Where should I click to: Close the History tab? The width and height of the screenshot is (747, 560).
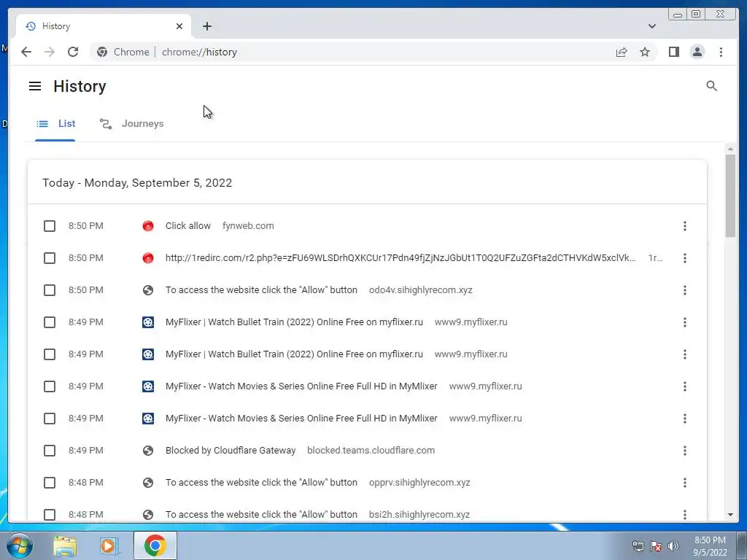pyautogui.click(x=179, y=26)
